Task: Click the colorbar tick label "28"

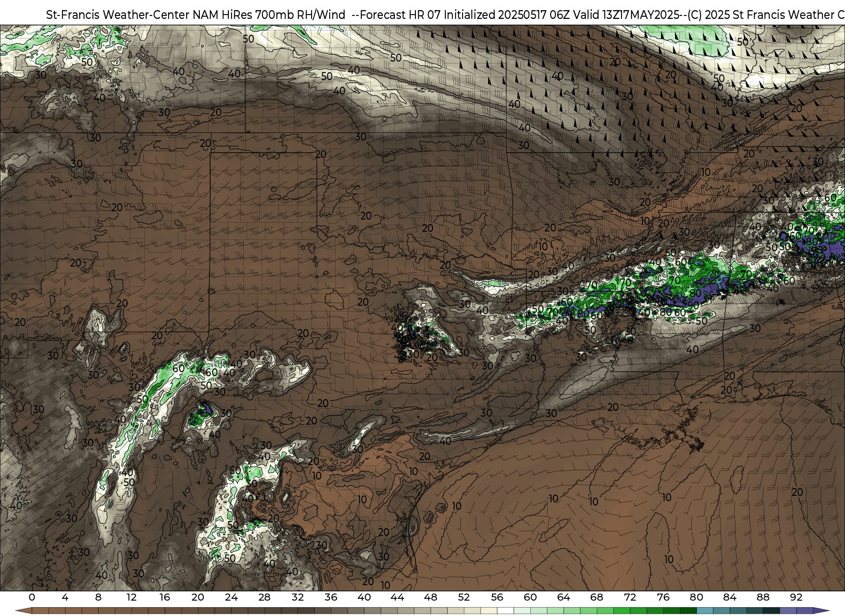Action: [x=265, y=598]
